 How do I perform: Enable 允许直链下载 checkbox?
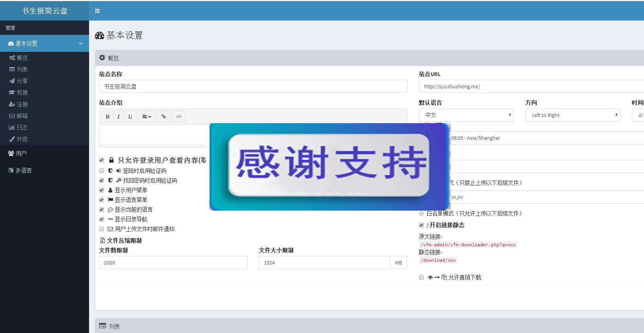421,277
